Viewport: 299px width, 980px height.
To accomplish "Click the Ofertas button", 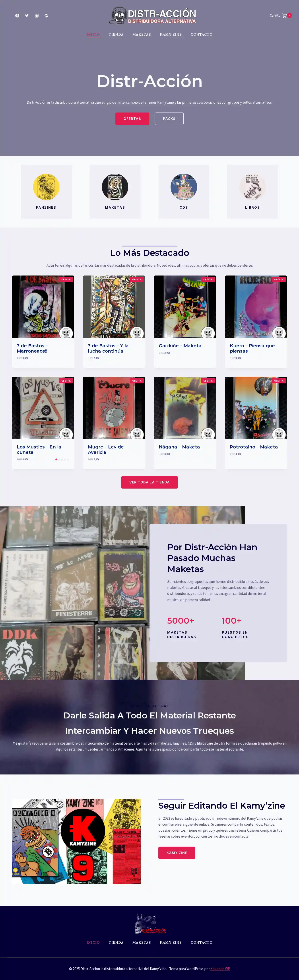I will [x=132, y=119].
